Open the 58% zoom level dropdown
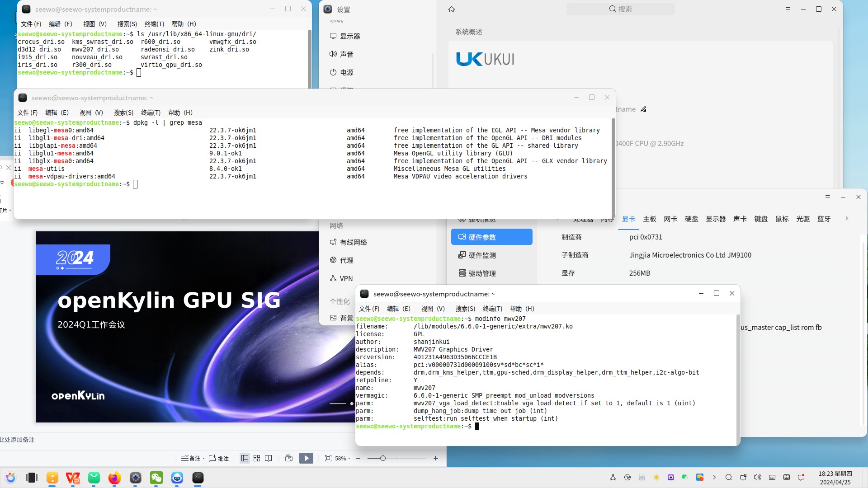Image resolution: width=868 pixels, height=488 pixels. coord(343,458)
